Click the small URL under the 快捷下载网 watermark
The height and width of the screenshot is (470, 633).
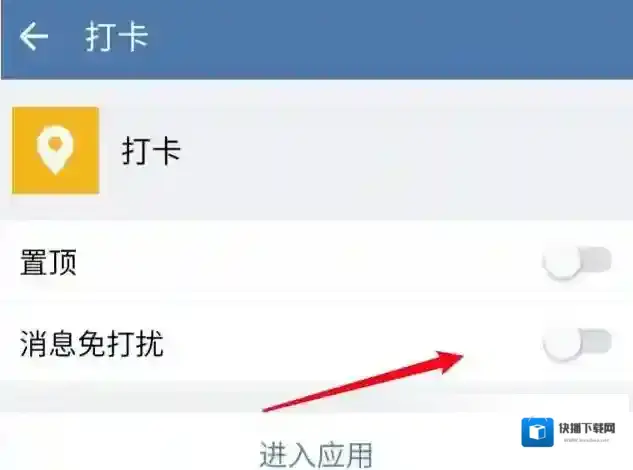coord(586,440)
